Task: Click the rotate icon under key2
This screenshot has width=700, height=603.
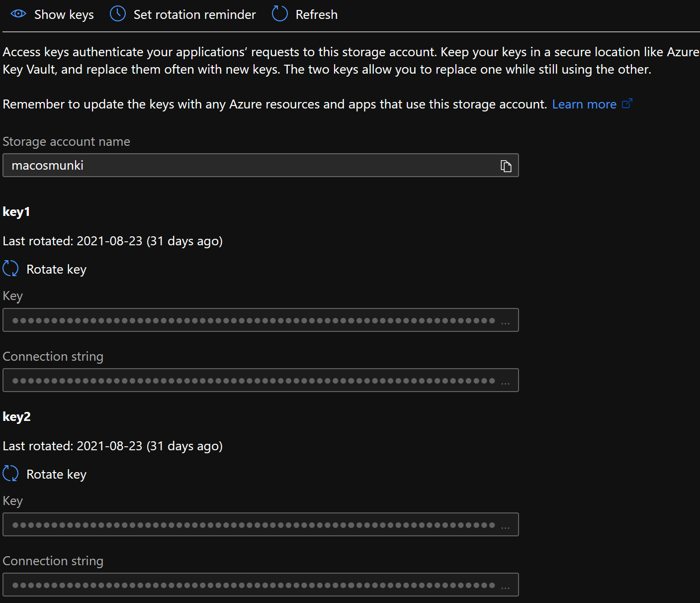Action: pos(10,474)
